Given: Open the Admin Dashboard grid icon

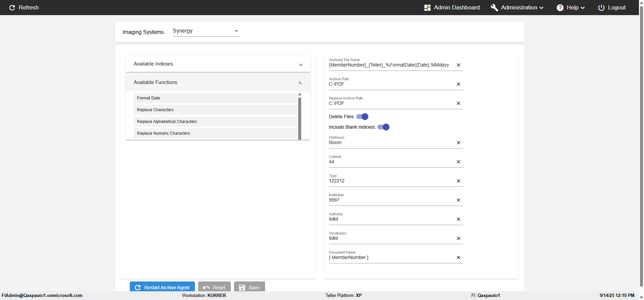Looking at the screenshot, I should (427, 8).
